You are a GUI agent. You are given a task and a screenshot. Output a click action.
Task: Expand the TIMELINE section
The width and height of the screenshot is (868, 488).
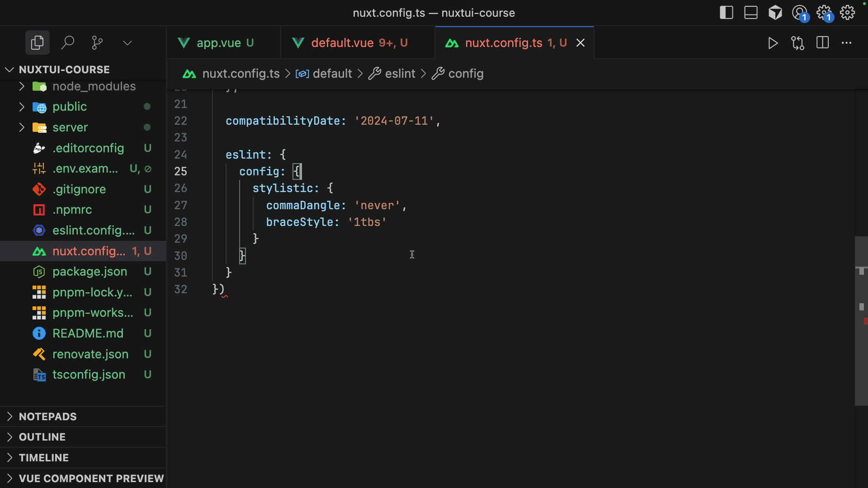coord(43,458)
